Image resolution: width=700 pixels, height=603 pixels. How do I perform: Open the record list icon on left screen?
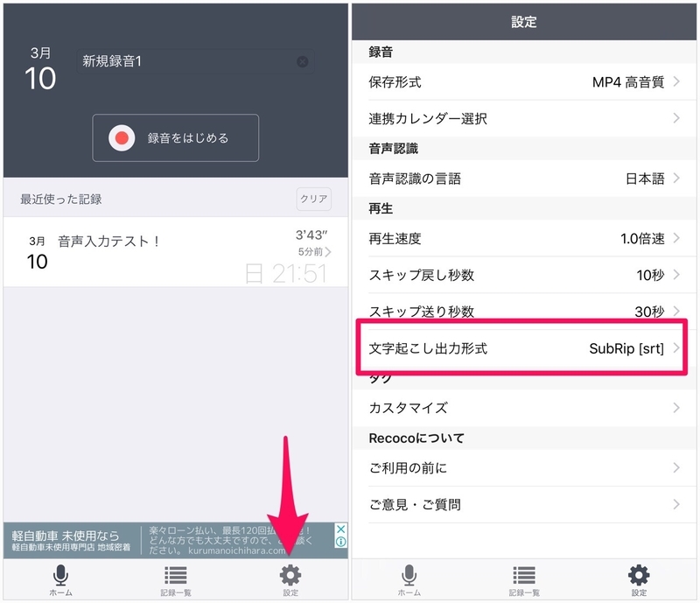pos(175,575)
